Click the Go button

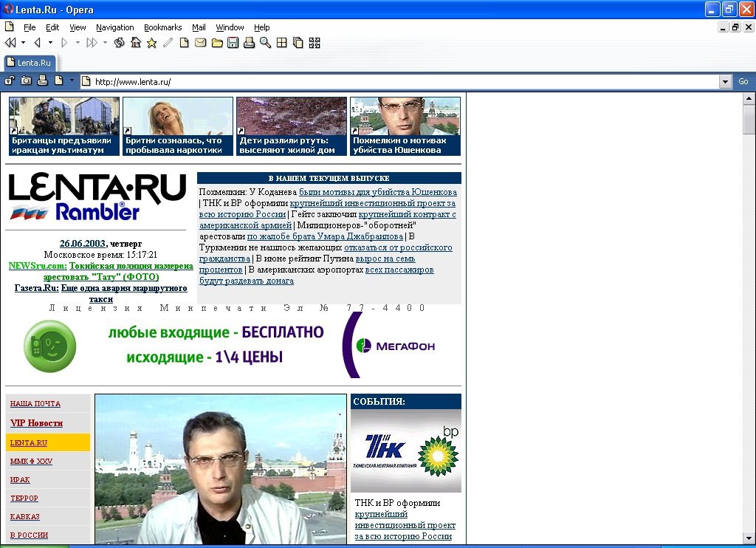743,81
